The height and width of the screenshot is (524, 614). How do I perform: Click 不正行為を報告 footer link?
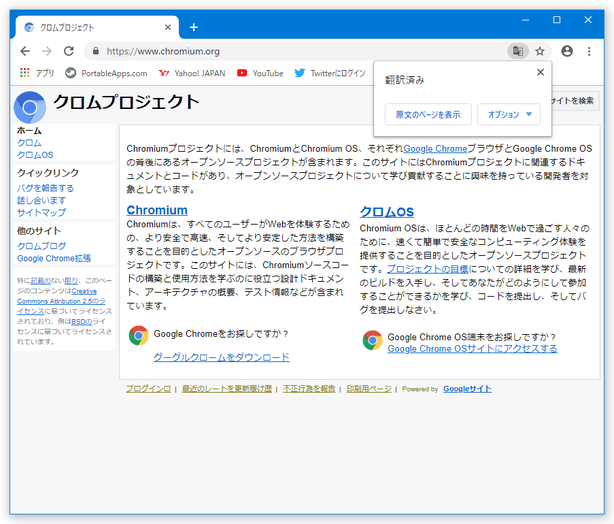[309, 389]
